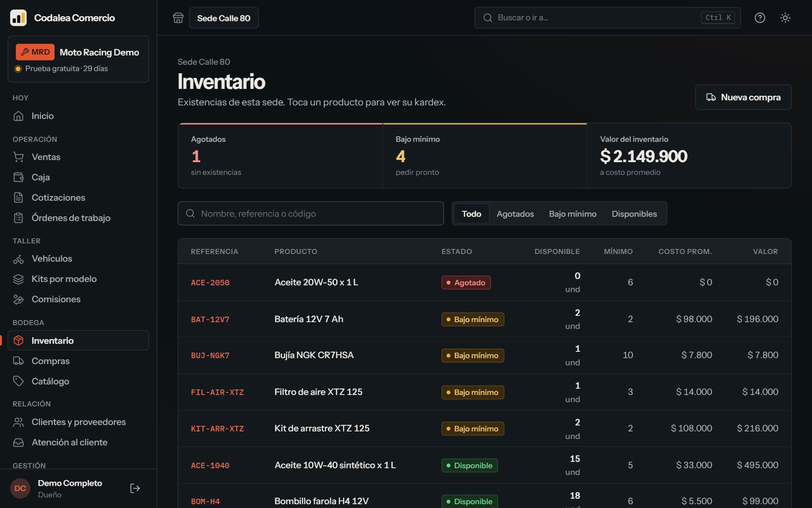Click the Caja wallet icon
The height and width of the screenshot is (508, 812).
coord(18,177)
